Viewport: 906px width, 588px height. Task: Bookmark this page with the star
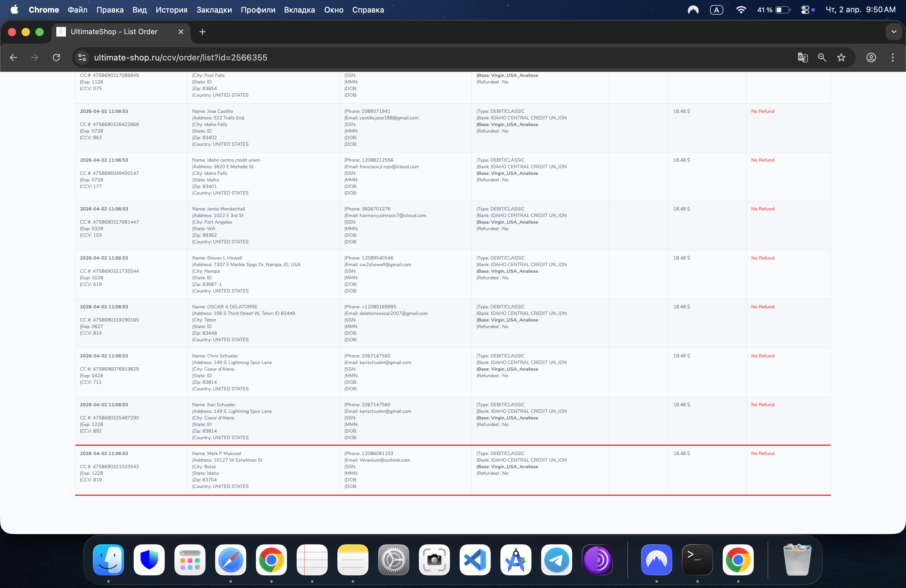coord(841,57)
